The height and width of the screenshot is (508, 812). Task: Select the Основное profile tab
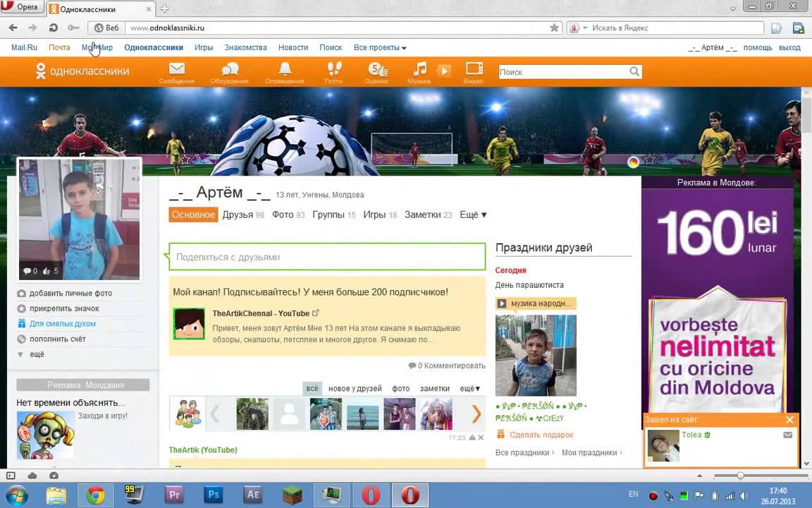click(x=193, y=214)
